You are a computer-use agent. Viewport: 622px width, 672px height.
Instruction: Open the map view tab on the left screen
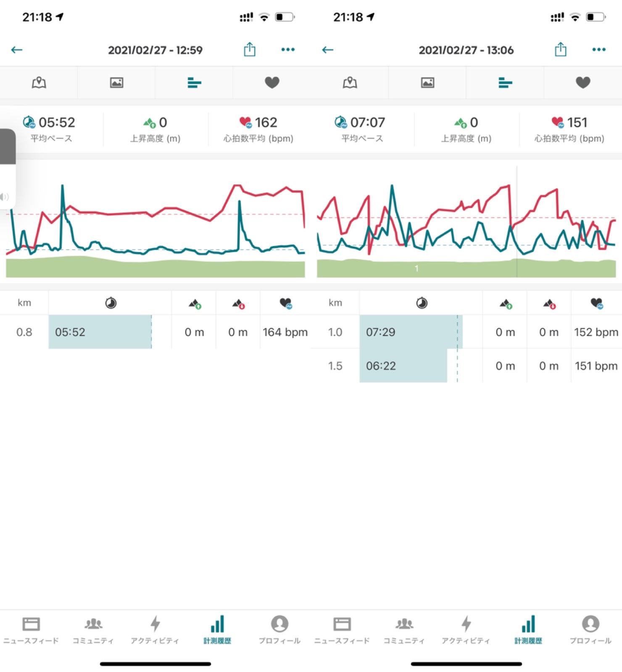(39, 83)
